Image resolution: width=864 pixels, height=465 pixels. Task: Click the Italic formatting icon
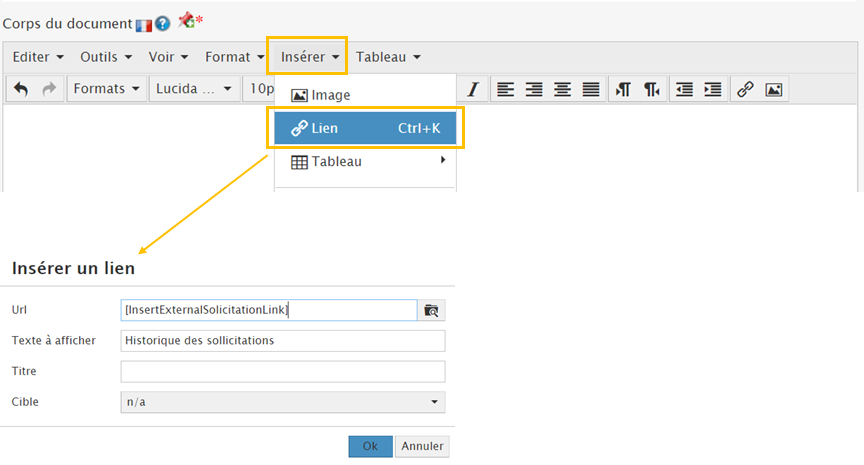point(472,89)
